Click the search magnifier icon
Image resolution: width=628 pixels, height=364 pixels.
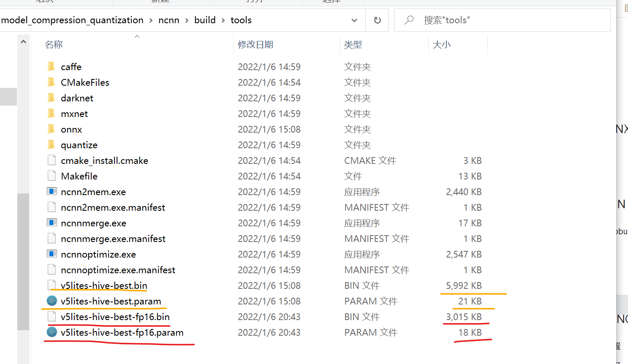click(409, 20)
